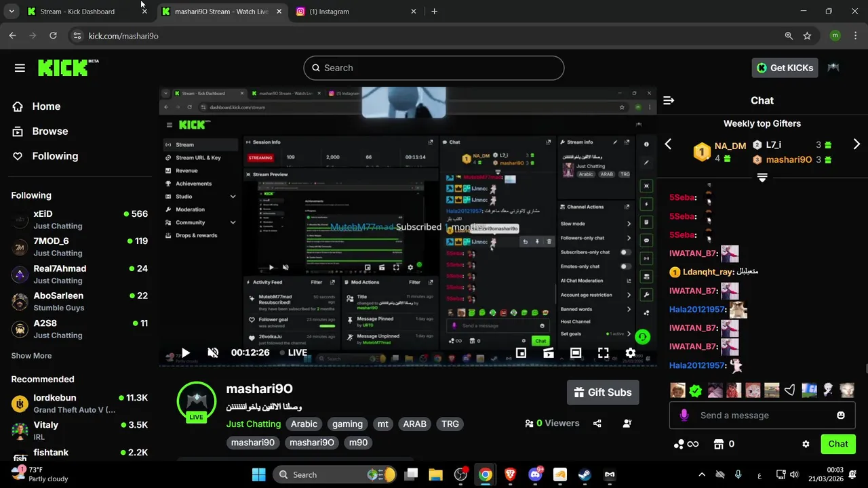Open lordkebun recommended channel
The image size is (868, 488).
click(80, 403)
